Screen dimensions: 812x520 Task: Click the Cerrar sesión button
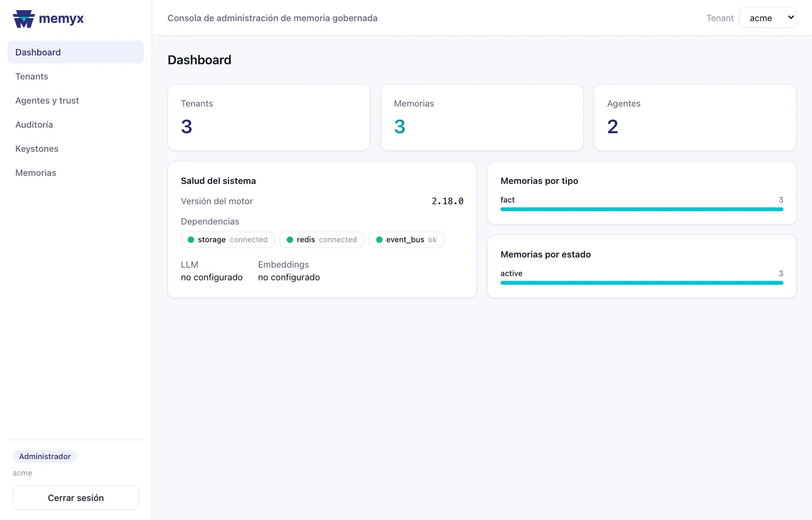click(75, 498)
